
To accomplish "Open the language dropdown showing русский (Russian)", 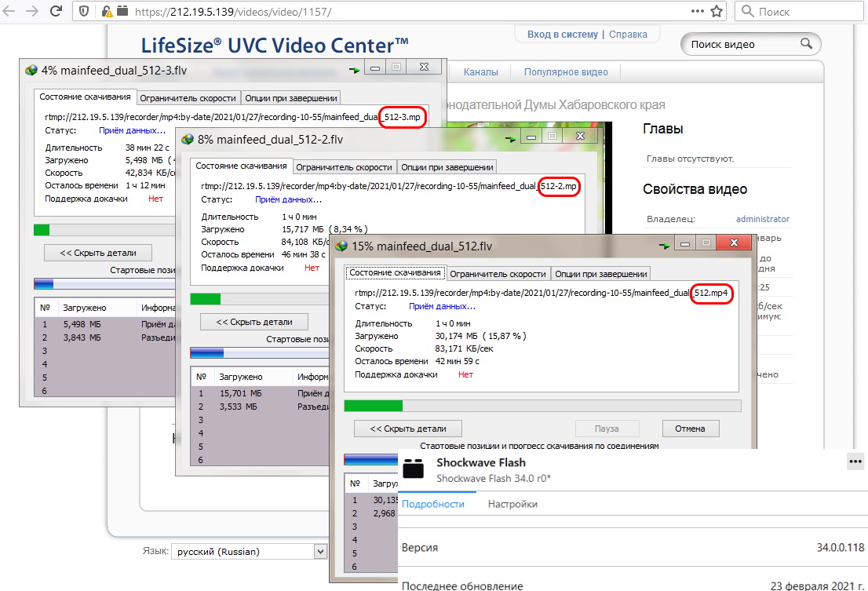I will pyautogui.click(x=249, y=552).
